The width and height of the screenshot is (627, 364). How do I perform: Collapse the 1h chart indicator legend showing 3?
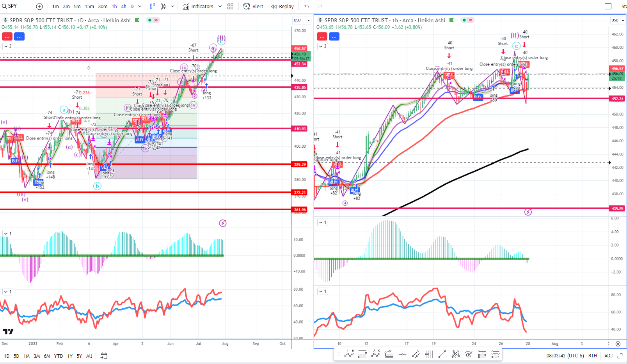323,46
